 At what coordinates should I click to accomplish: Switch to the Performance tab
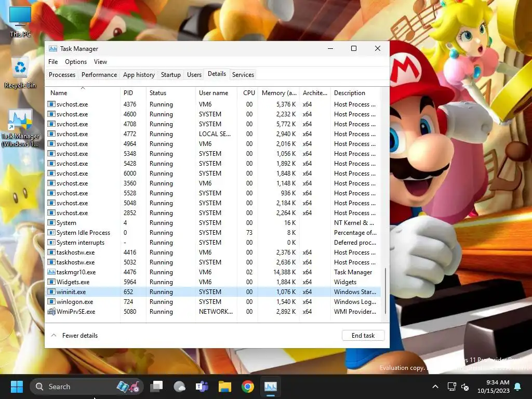point(99,75)
